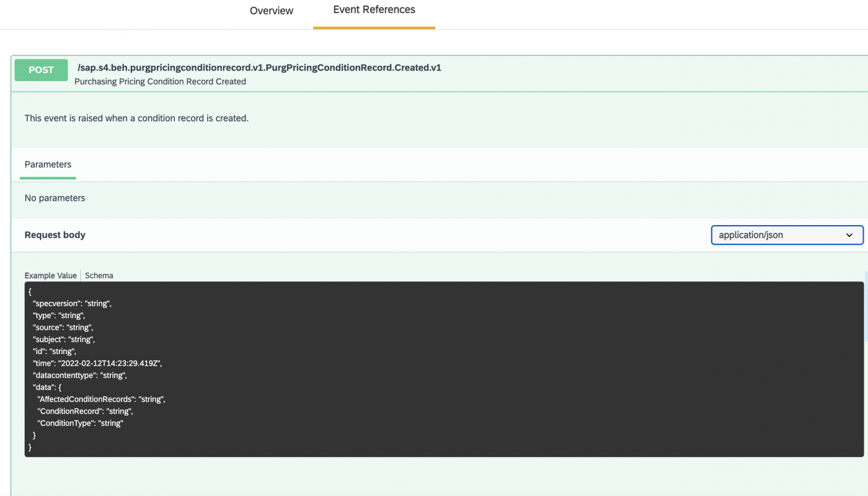868x496 pixels.
Task: Click the "data": { line
Action: [x=47, y=387]
